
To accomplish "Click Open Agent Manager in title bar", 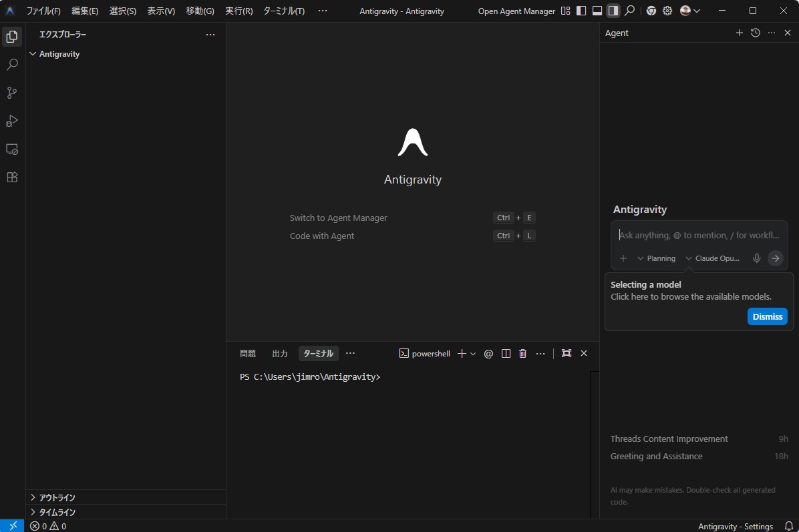I will pyautogui.click(x=516, y=11).
